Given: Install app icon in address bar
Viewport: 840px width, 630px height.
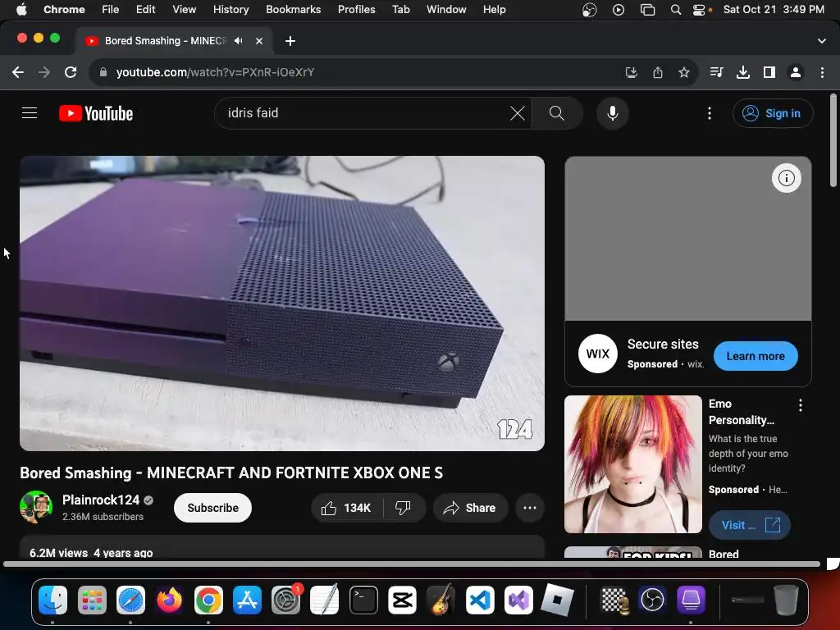Looking at the screenshot, I should pos(632,72).
